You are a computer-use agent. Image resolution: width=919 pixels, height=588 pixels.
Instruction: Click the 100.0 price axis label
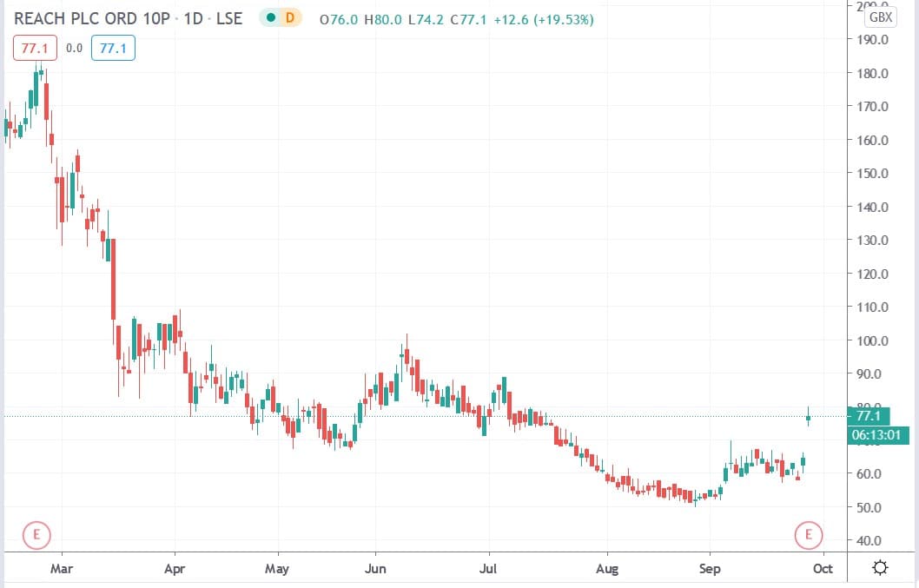coord(872,340)
